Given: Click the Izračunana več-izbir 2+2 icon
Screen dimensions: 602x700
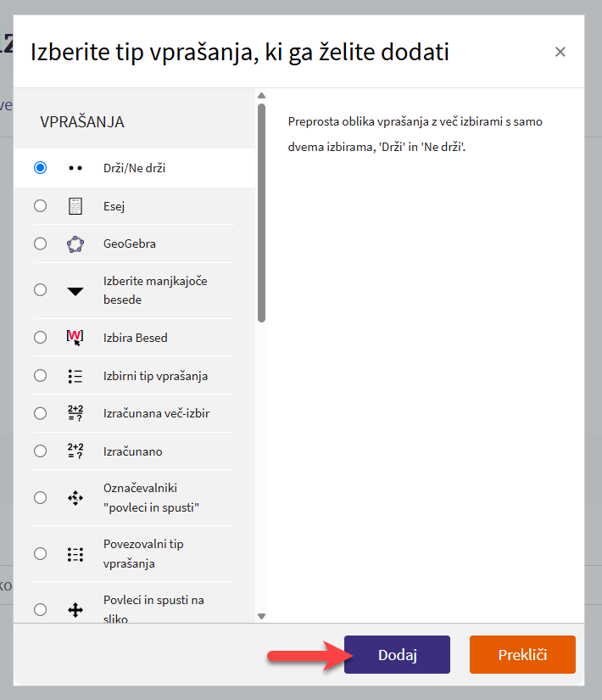Looking at the screenshot, I should tap(75, 413).
